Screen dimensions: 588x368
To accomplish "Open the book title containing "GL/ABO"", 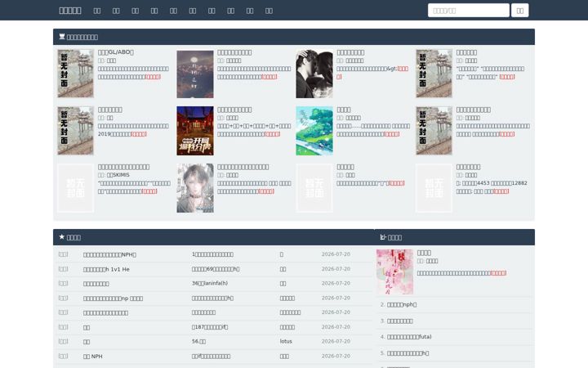I will pyautogui.click(x=116, y=52).
